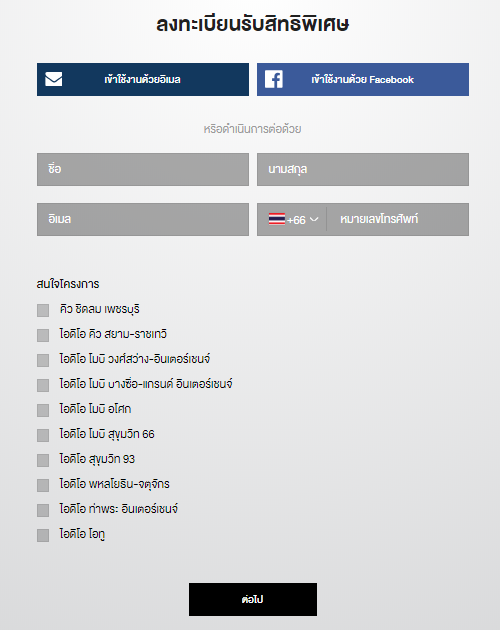Image resolution: width=500 pixels, height=630 pixels.
Task: Select ไอดีโอ สุขุมวิท 93 checkbox
Action: [x=43, y=460]
